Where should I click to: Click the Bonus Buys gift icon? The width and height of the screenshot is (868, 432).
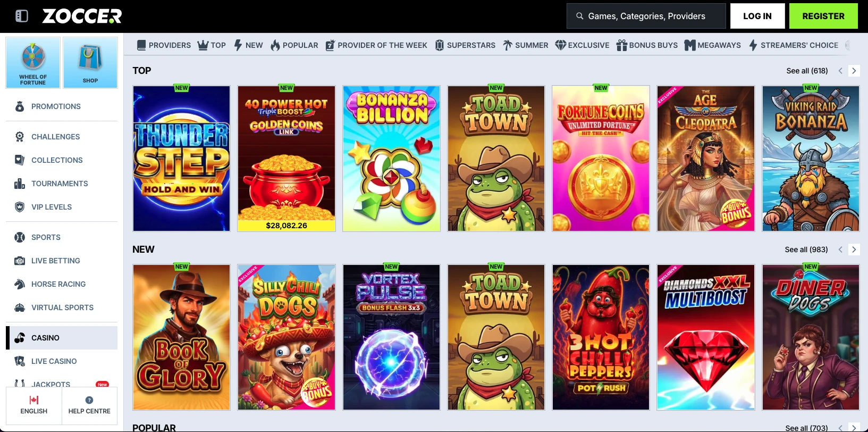click(x=622, y=45)
